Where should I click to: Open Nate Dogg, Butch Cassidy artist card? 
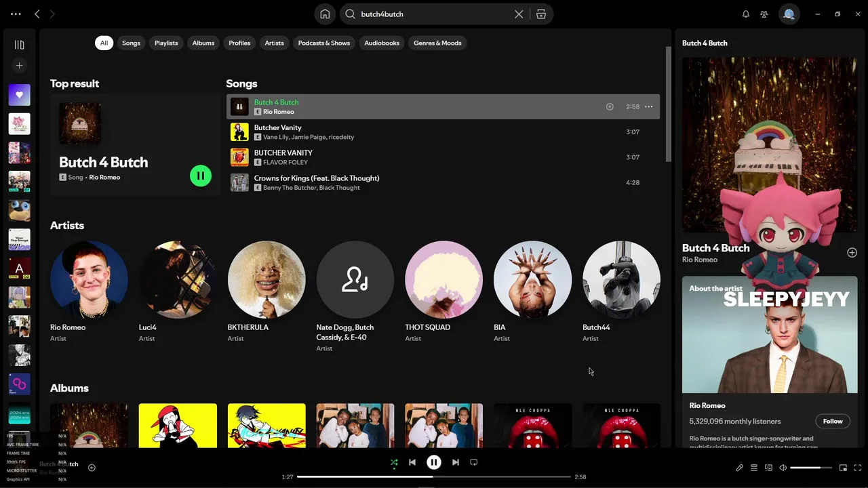pyautogui.click(x=355, y=296)
